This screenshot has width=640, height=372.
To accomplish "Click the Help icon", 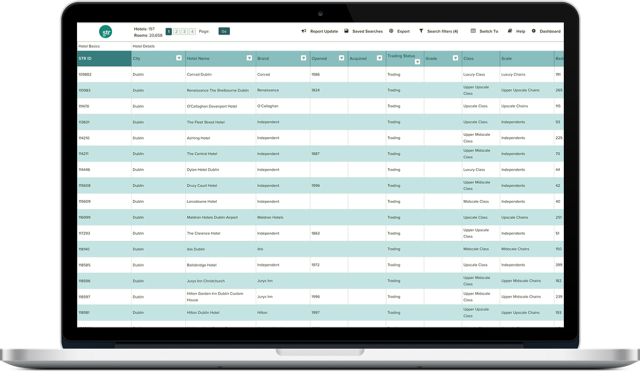I will 510,31.
